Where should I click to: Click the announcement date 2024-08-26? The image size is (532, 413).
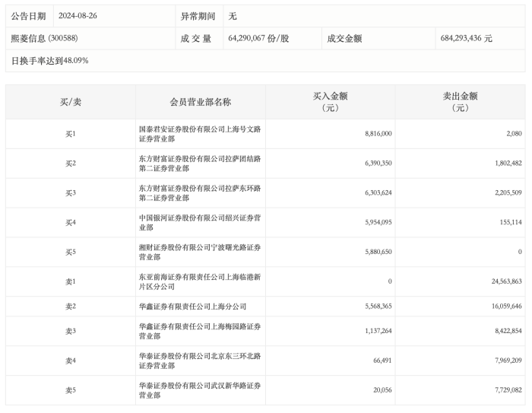coord(78,16)
